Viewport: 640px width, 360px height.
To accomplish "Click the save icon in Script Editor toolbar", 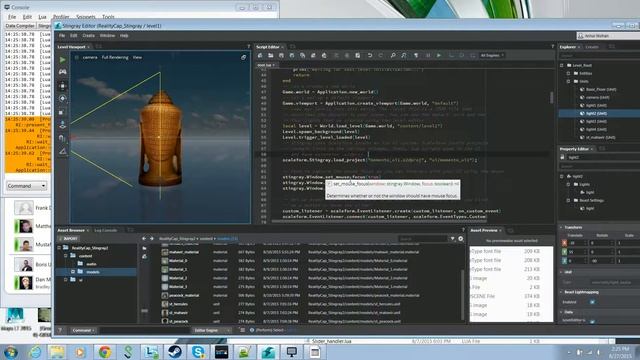I will 281,56.
